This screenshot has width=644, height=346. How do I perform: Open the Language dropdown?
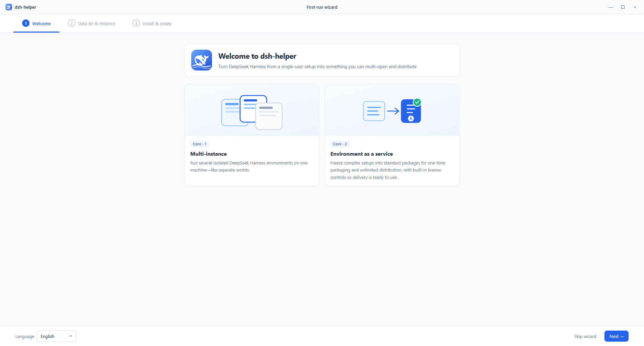click(x=57, y=336)
